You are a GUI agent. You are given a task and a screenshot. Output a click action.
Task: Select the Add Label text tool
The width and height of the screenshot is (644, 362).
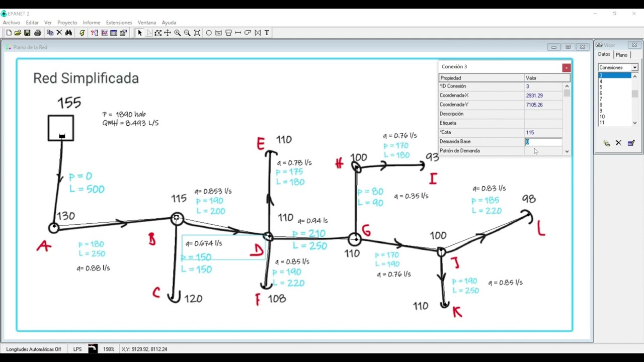click(267, 33)
